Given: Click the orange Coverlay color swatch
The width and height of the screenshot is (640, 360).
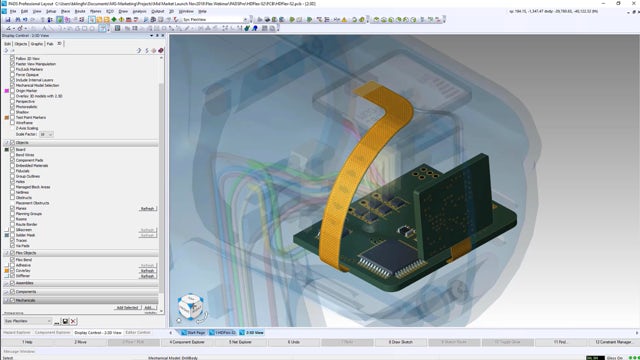Looking at the screenshot, I should tap(7, 270).
